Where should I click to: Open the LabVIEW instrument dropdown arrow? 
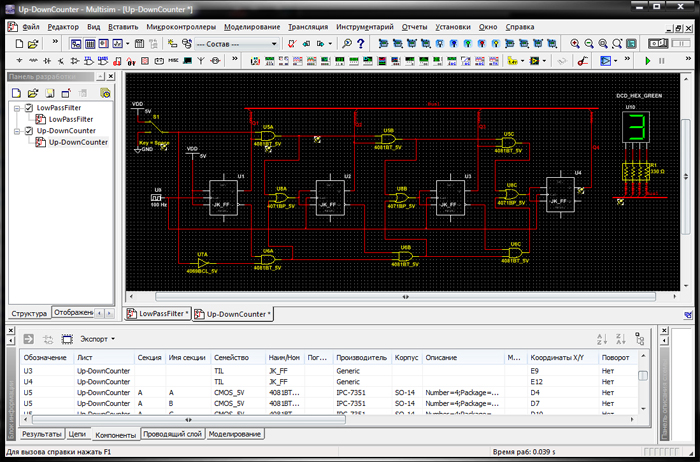(x=544, y=61)
